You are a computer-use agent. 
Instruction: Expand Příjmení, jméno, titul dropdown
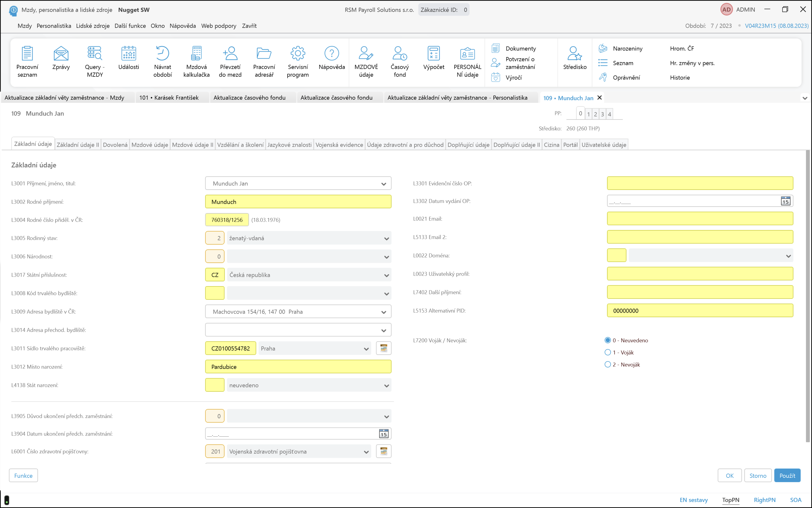383,184
